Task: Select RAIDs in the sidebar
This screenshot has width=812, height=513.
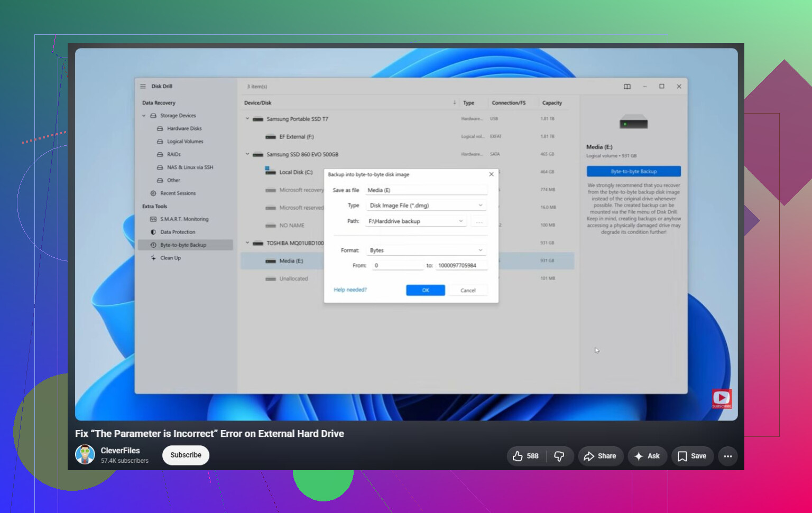Action: point(174,154)
